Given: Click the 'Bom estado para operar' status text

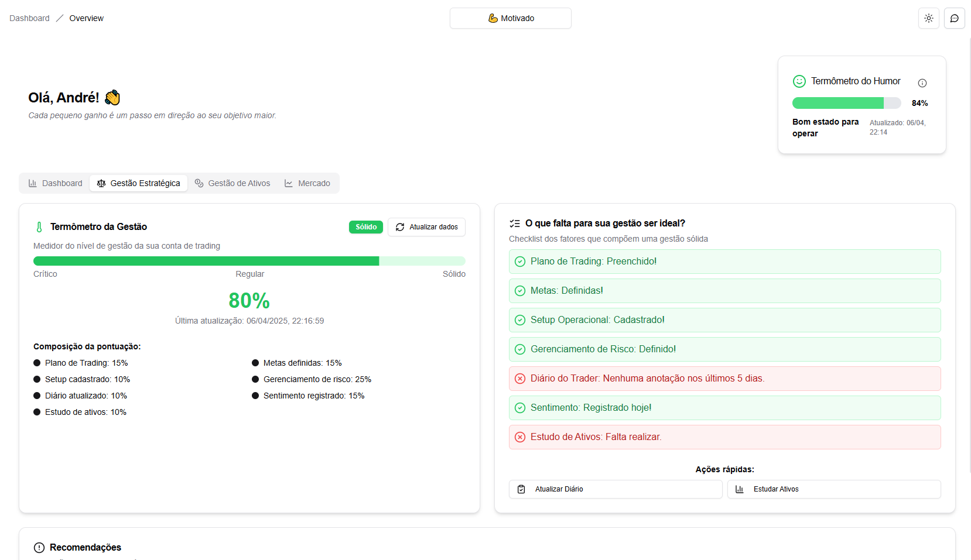Looking at the screenshot, I should point(826,128).
